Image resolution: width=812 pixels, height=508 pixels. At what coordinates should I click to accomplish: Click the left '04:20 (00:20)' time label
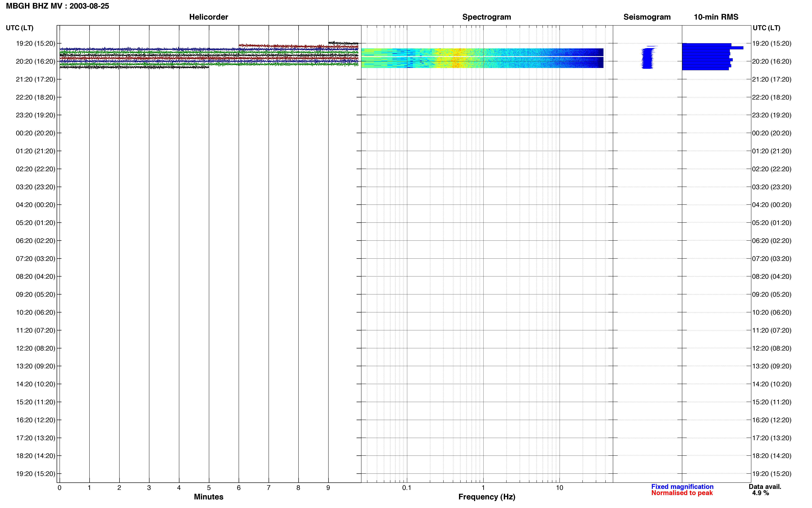click(x=36, y=205)
